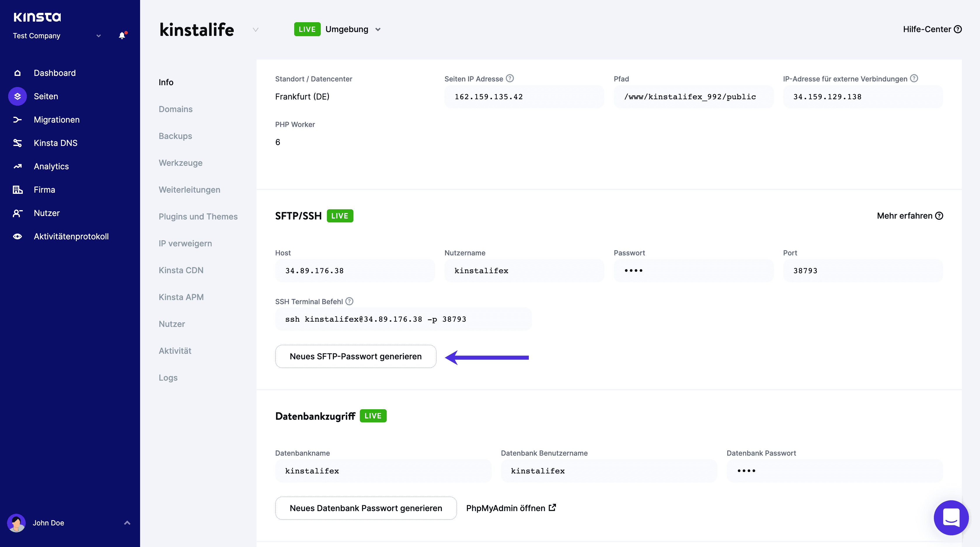Click the external IP address help icon

[x=914, y=78]
